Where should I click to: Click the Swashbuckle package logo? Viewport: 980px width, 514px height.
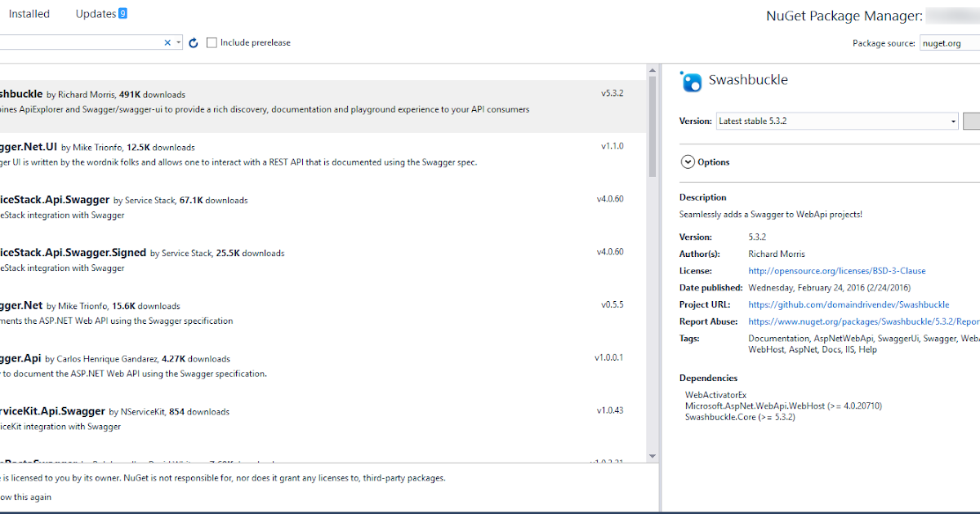click(x=691, y=82)
